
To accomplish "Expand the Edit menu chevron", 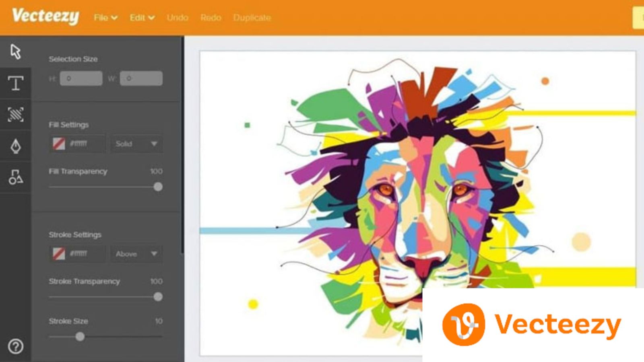I will [x=151, y=18].
